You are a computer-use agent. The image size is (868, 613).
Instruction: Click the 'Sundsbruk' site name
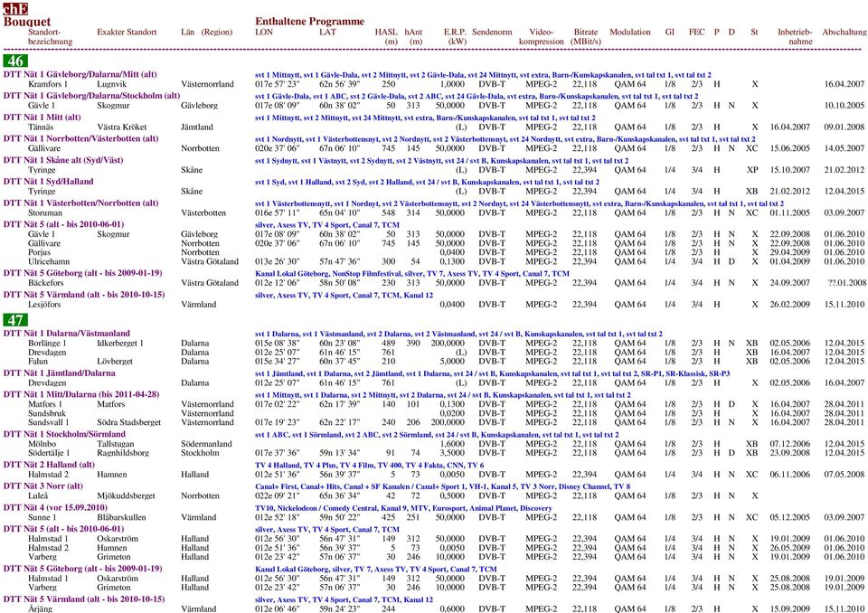(47, 414)
